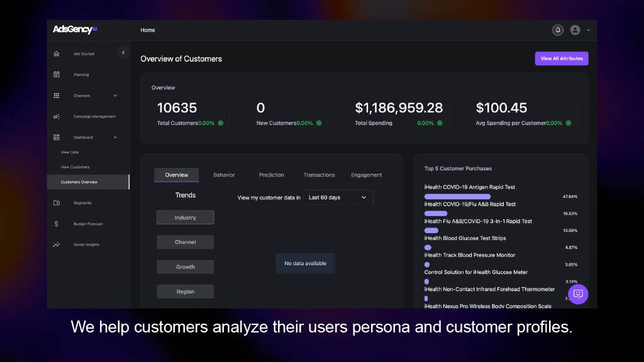Open the purple chat support bubble
The image size is (644, 362).
578,294
